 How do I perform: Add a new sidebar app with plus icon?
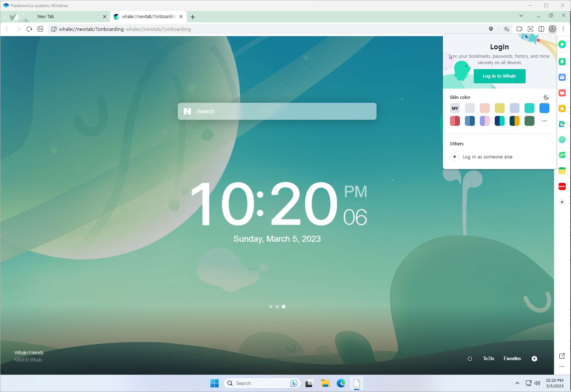pyautogui.click(x=562, y=202)
